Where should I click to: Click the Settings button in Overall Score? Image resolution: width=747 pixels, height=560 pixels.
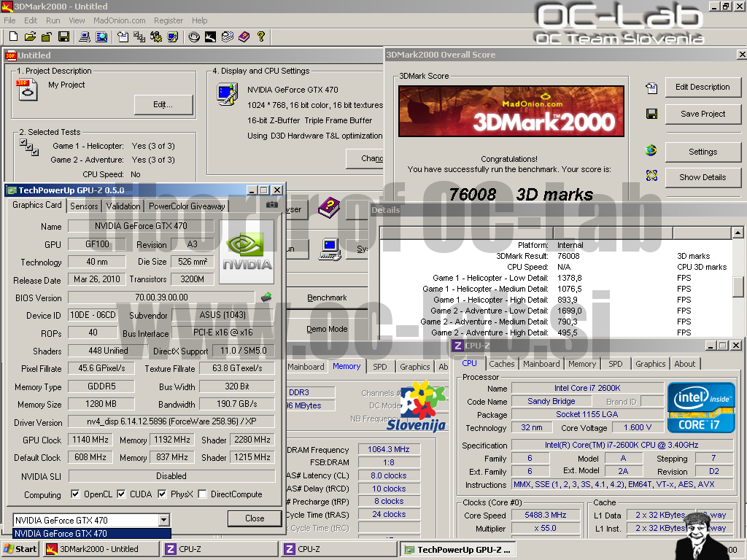[703, 152]
